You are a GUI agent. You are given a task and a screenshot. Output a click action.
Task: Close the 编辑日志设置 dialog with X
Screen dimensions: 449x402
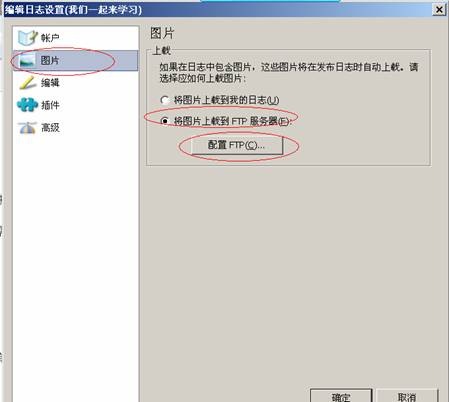coord(439,10)
